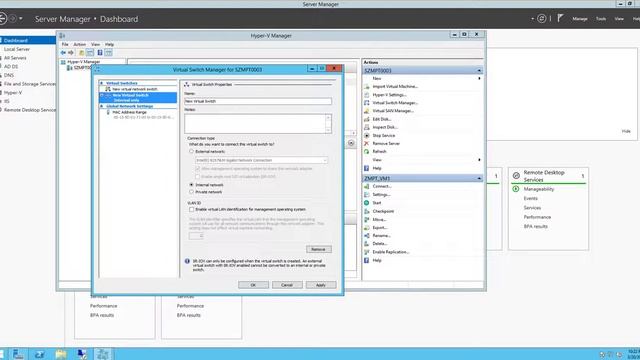This screenshot has width=640, height=360.
Task: Select External network radio button
Action: click(x=191, y=151)
